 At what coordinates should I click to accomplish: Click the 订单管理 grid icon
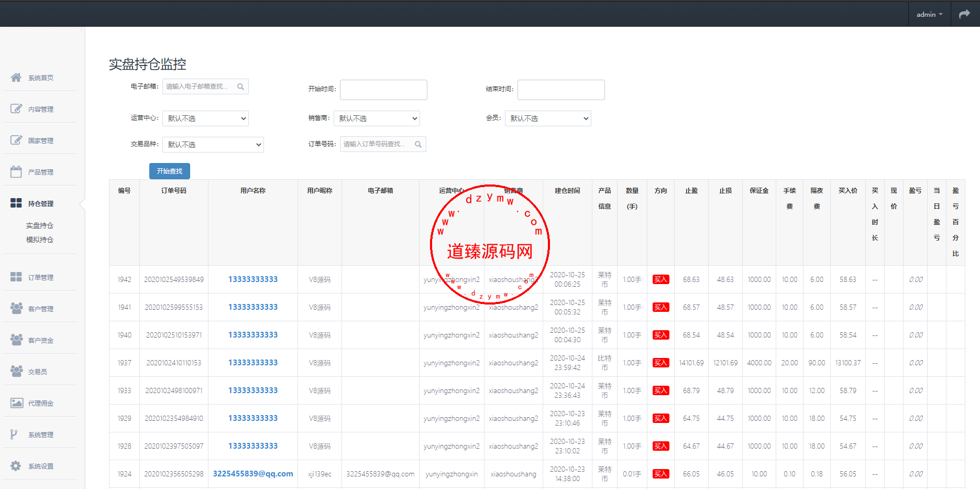[16, 277]
